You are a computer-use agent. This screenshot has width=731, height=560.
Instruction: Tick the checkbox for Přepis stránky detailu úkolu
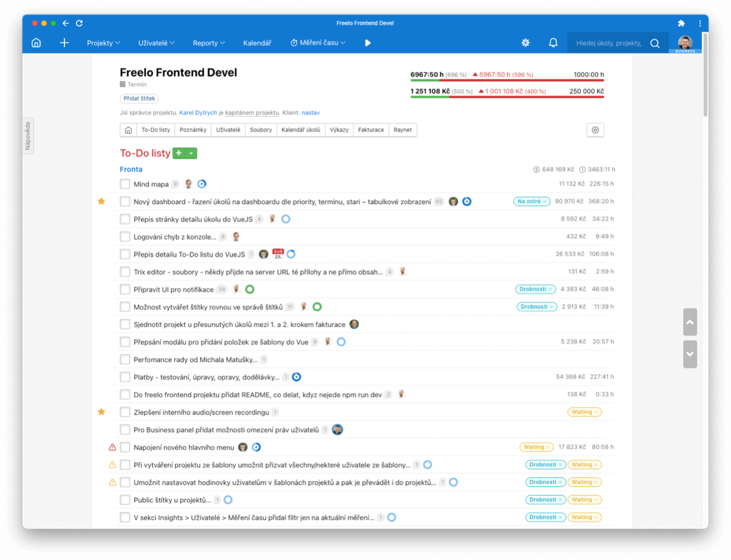tap(125, 219)
